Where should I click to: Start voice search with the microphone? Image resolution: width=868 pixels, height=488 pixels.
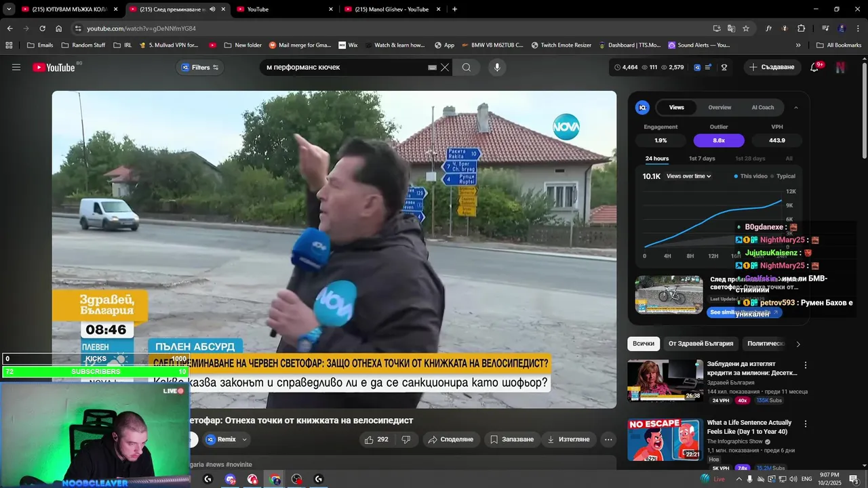(x=497, y=67)
